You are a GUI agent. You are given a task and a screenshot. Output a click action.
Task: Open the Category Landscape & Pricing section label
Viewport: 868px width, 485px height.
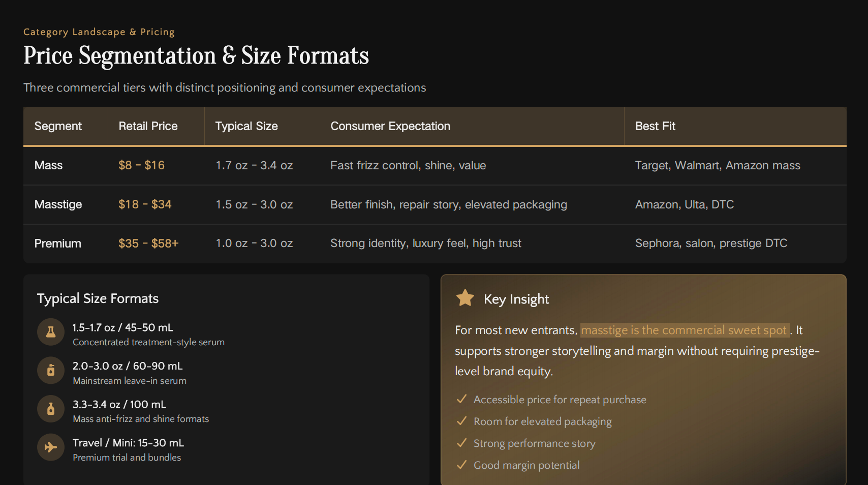pos(99,32)
